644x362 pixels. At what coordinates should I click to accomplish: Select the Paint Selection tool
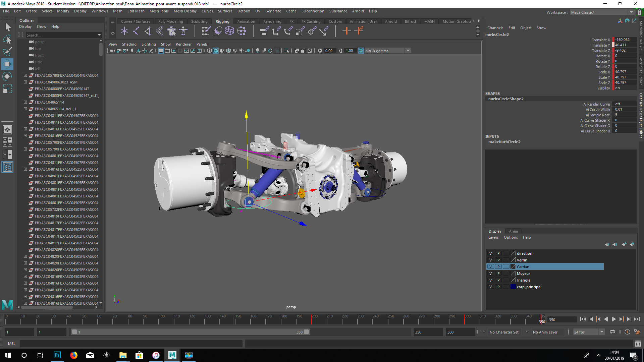(7, 51)
